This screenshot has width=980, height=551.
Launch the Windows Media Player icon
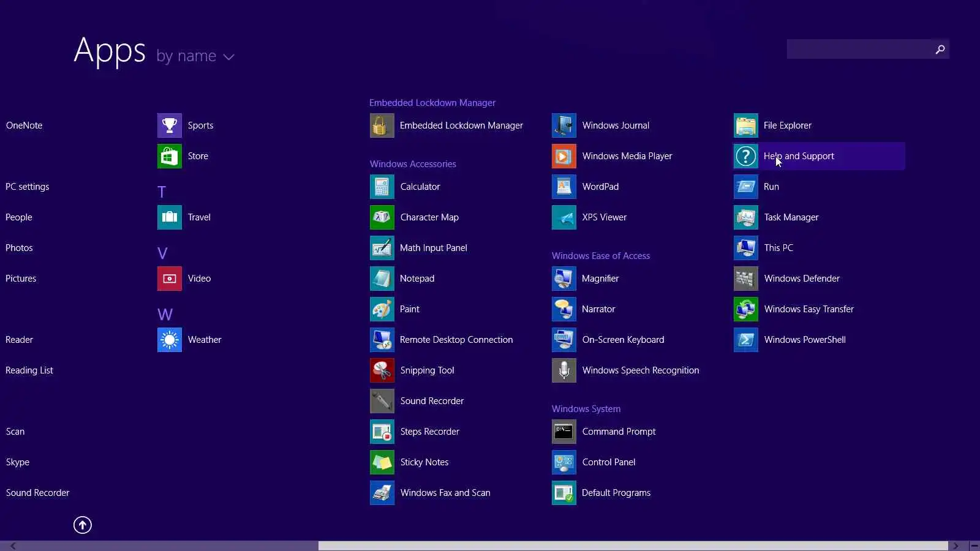tap(564, 156)
